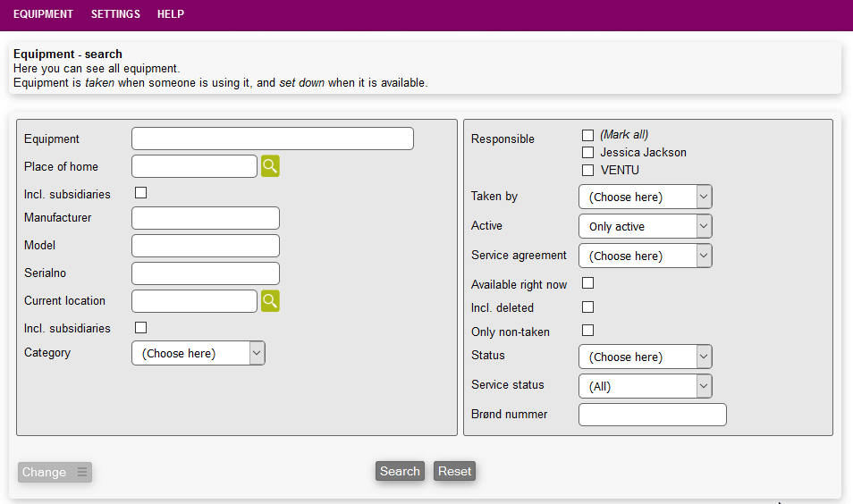Open the Active dropdown showing Only active
The image size is (853, 504).
[x=645, y=226]
